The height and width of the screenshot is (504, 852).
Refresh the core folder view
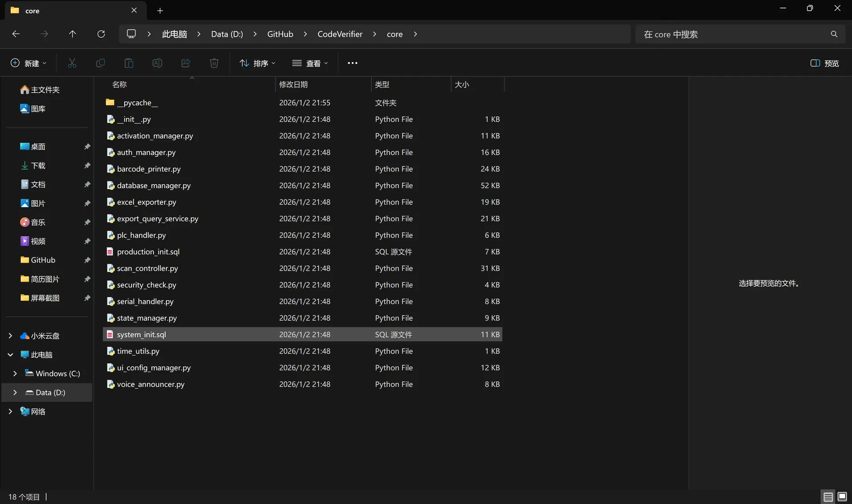pyautogui.click(x=101, y=34)
